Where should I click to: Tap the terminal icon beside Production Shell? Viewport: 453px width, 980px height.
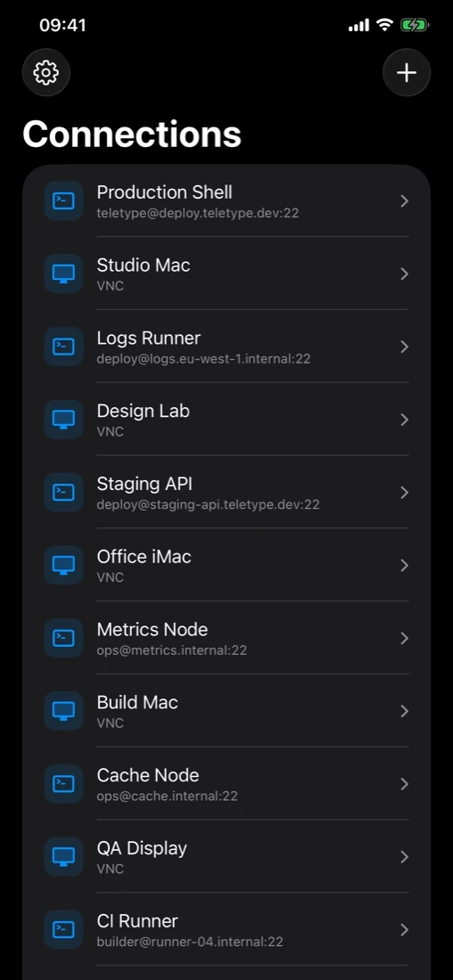point(64,200)
